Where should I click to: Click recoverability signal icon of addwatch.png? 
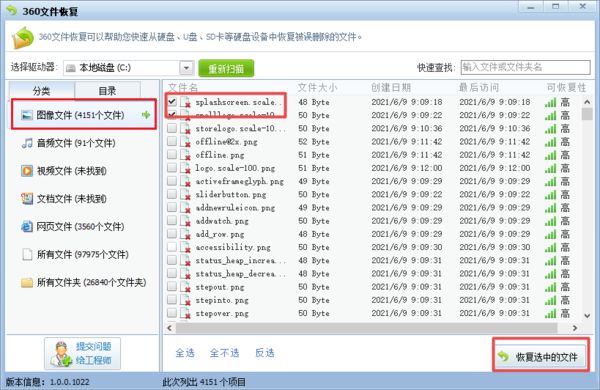point(550,221)
